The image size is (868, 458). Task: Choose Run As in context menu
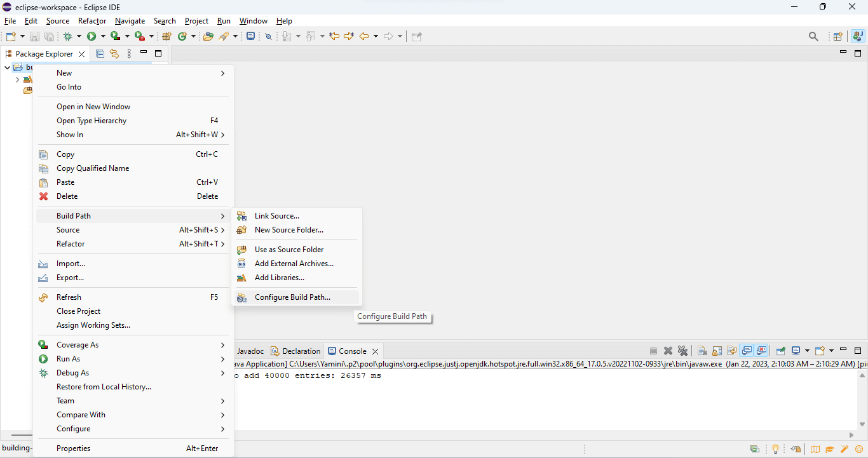point(133,359)
